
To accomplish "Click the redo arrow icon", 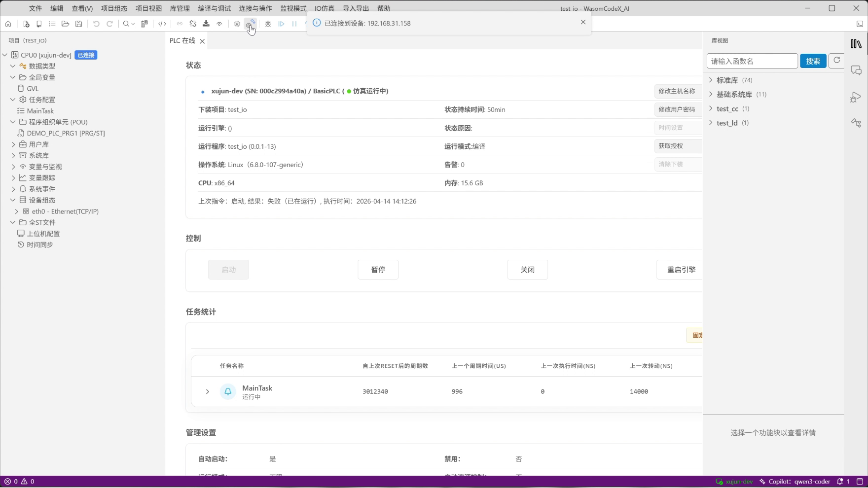I will click(109, 24).
